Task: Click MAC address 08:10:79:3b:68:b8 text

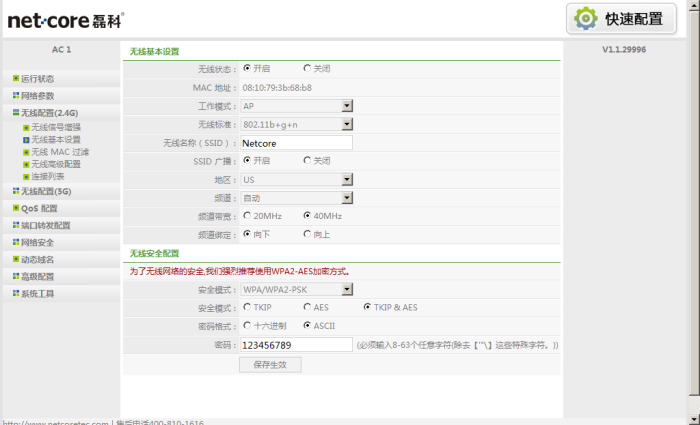Action: tap(277, 88)
